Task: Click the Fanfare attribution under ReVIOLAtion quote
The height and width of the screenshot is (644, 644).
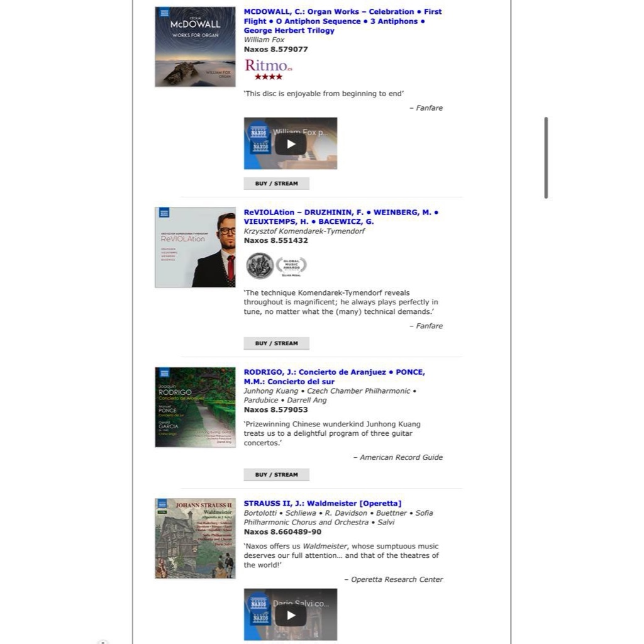Action: (426, 326)
